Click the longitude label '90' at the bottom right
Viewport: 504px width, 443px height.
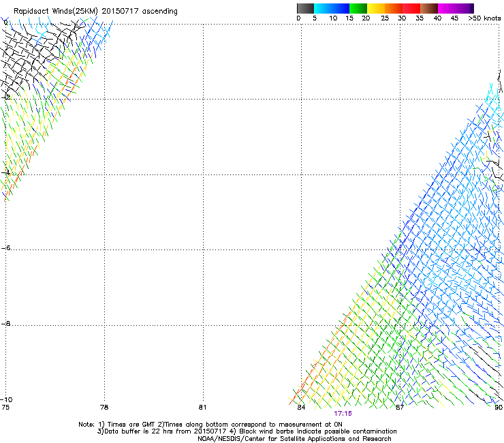(499, 408)
